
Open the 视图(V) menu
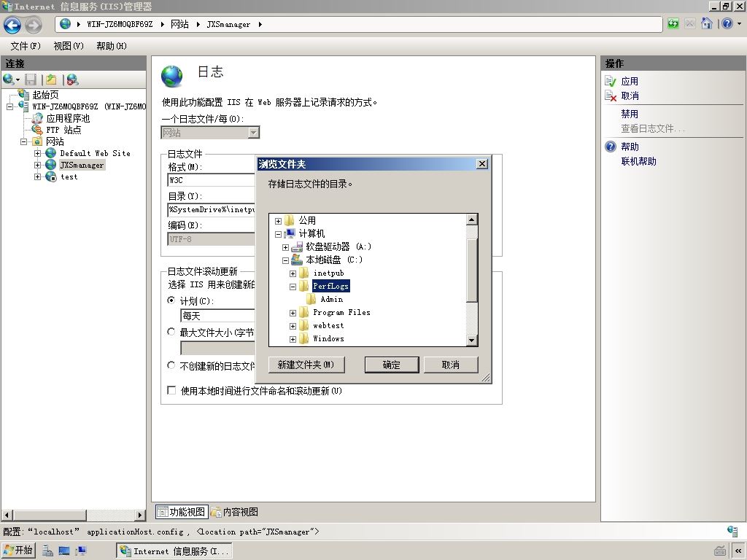69,46
